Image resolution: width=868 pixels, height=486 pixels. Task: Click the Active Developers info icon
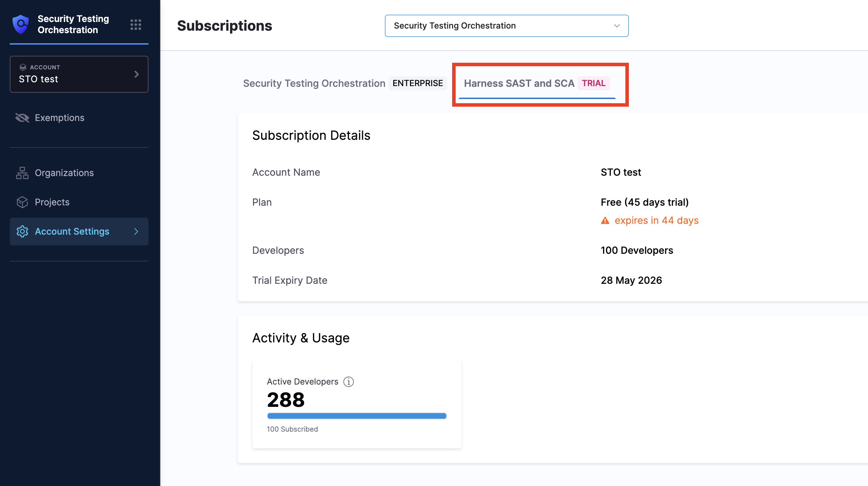click(348, 382)
